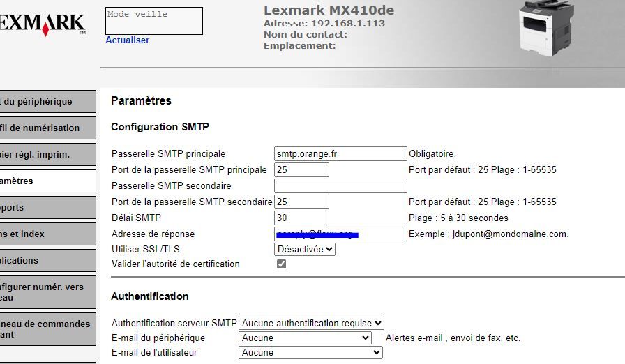Click the Actualiser link
The width and height of the screenshot is (625, 364).
tap(127, 40)
